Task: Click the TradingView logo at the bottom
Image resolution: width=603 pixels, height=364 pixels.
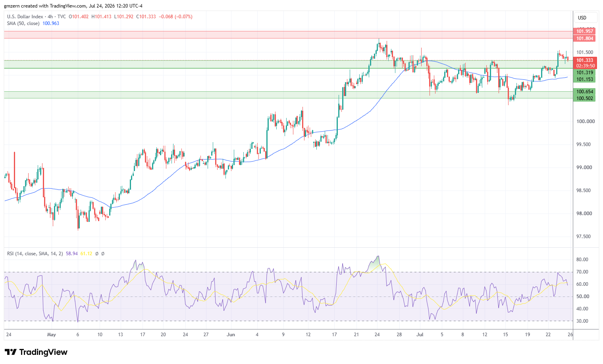Action: (x=36, y=352)
